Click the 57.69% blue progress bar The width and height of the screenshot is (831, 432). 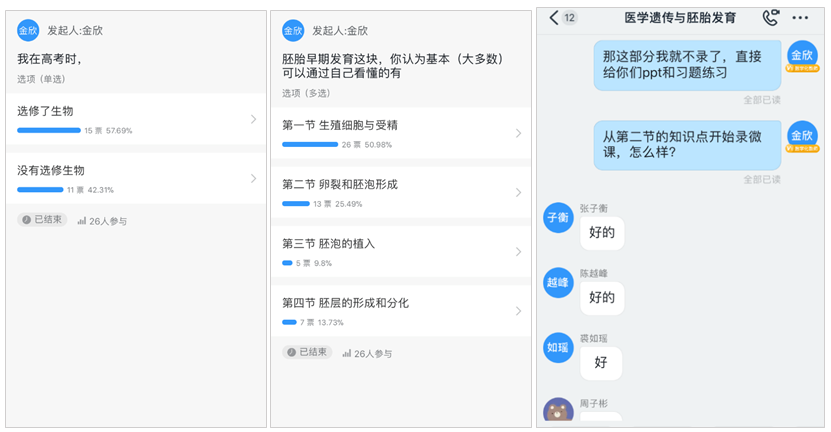pyautogui.click(x=48, y=131)
